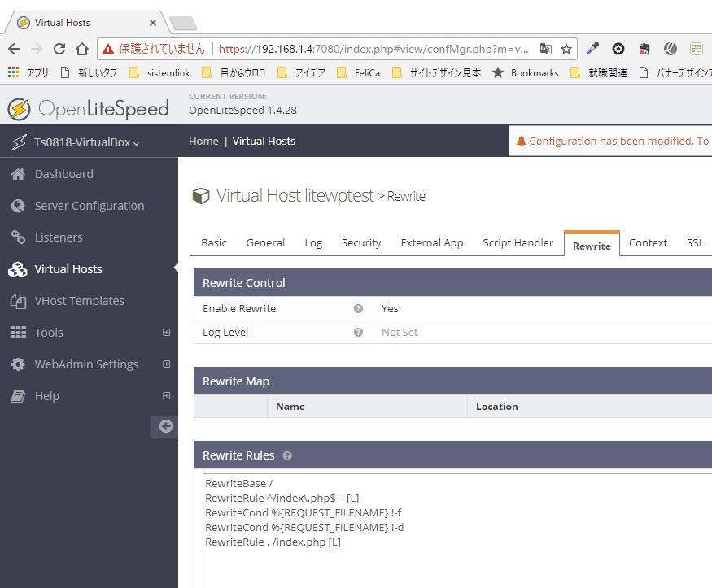
Task: Go to Home breadcrumb link
Action: coord(203,141)
